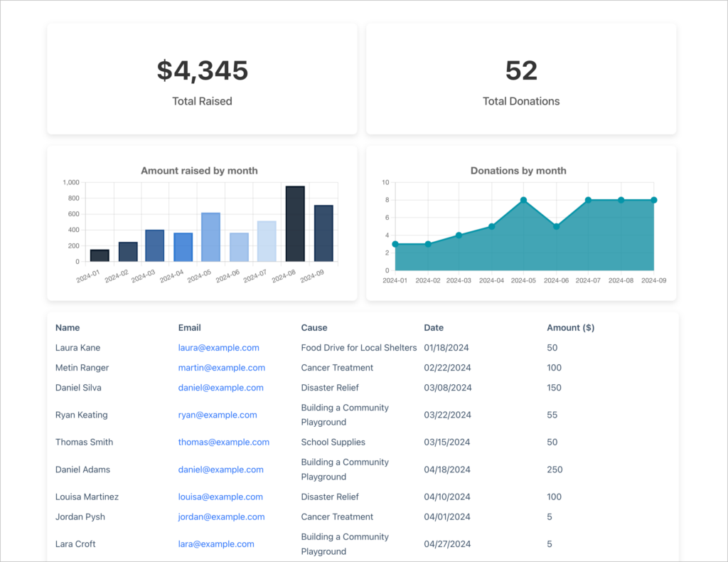Image resolution: width=728 pixels, height=562 pixels.
Task: Click the 52 Total Donations card
Action: (x=521, y=78)
